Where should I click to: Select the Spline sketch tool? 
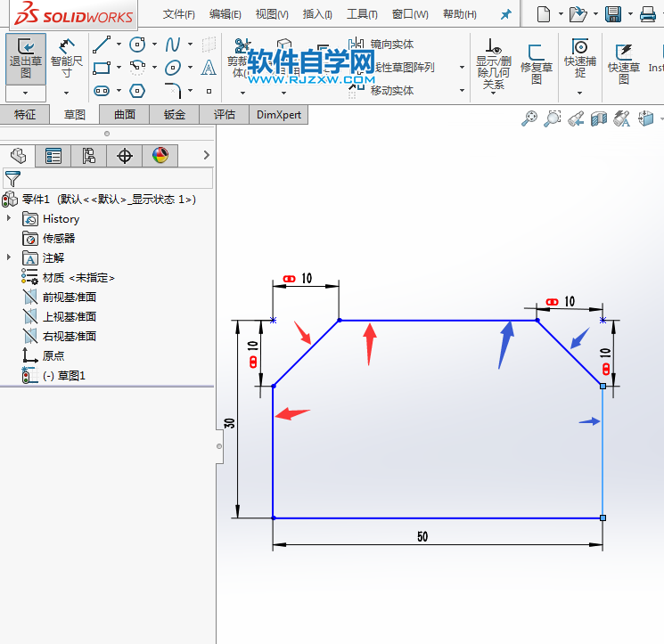pyautogui.click(x=173, y=45)
